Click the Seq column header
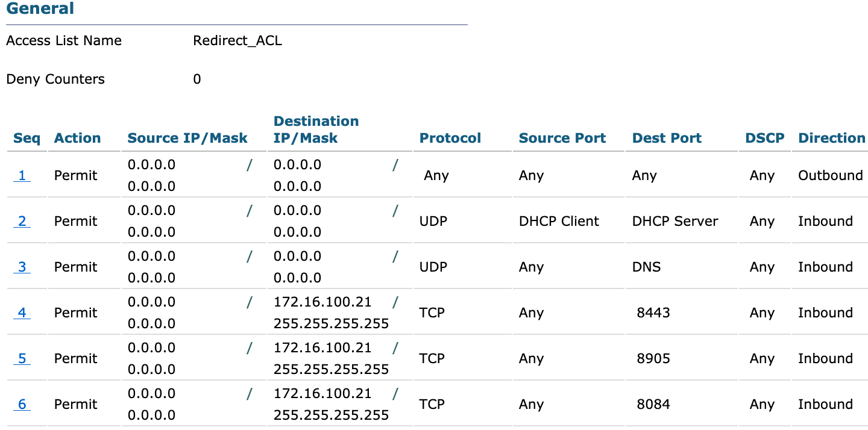The height and width of the screenshot is (430, 868). click(27, 138)
